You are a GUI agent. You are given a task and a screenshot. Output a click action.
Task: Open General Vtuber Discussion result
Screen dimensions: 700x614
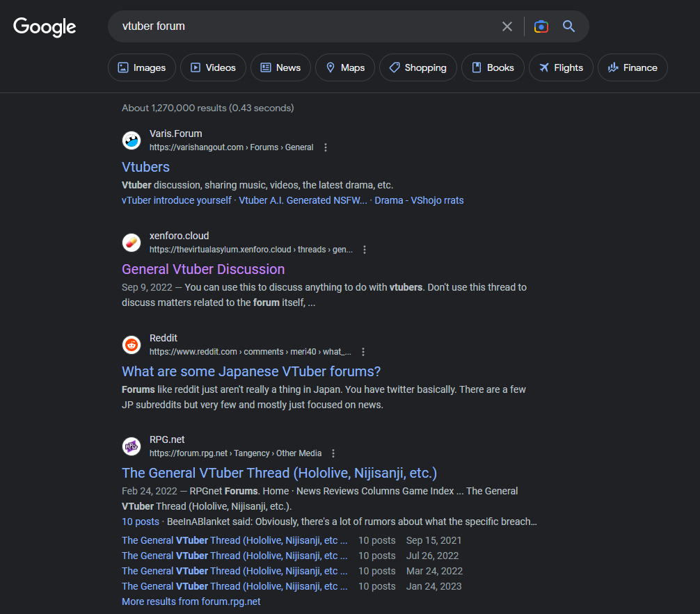tap(203, 269)
